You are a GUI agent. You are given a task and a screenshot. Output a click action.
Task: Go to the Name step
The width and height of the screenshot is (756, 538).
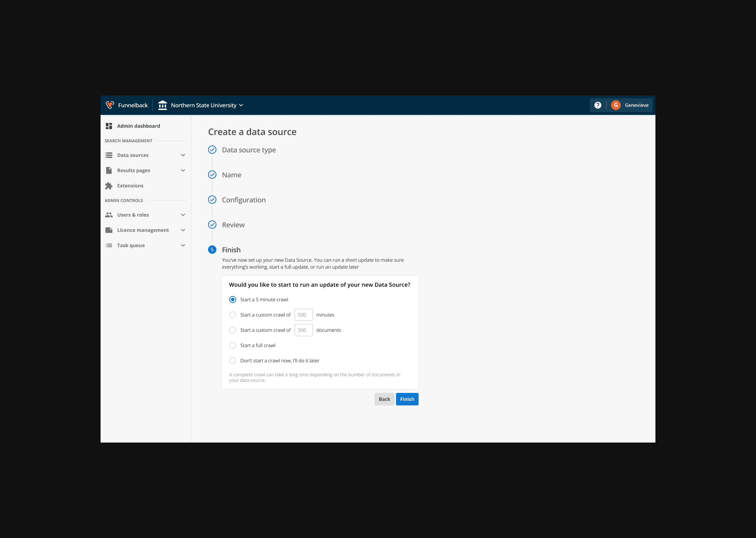(x=232, y=175)
